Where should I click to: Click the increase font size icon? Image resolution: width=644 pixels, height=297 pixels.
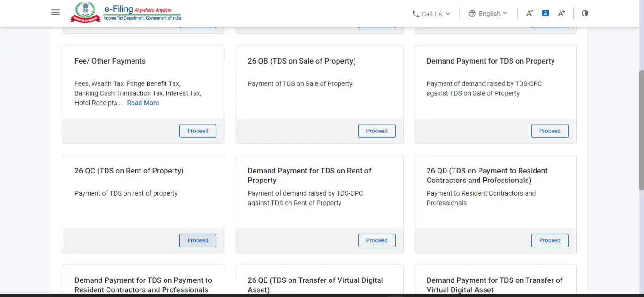click(561, 13)
